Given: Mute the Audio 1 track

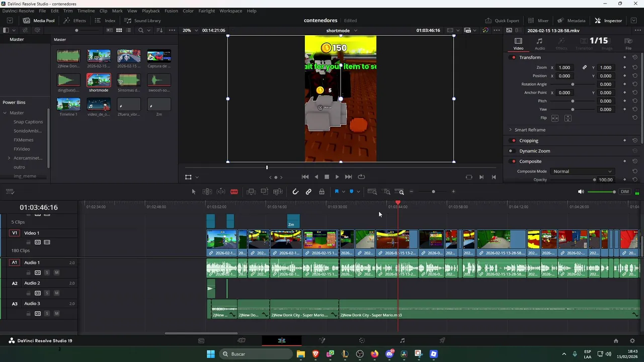Looking at the screenshot, I should coord(56,273).
